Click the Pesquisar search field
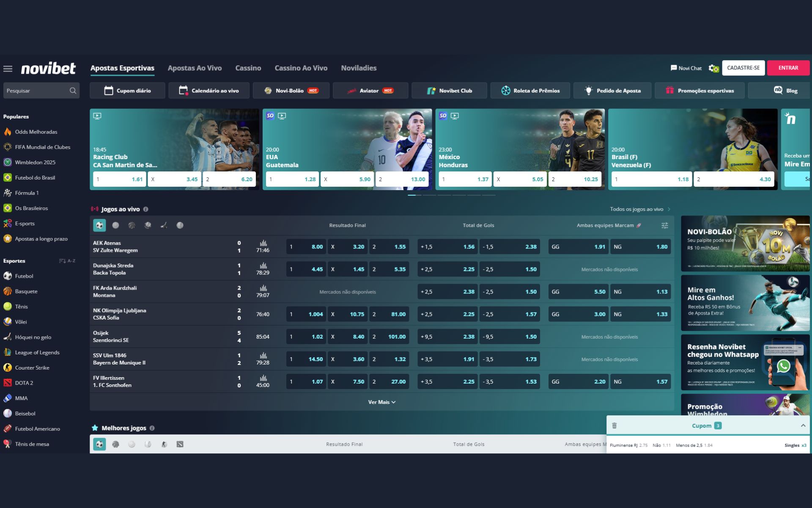The height and width of the screenshot is (508, 812). coord(37,91)
